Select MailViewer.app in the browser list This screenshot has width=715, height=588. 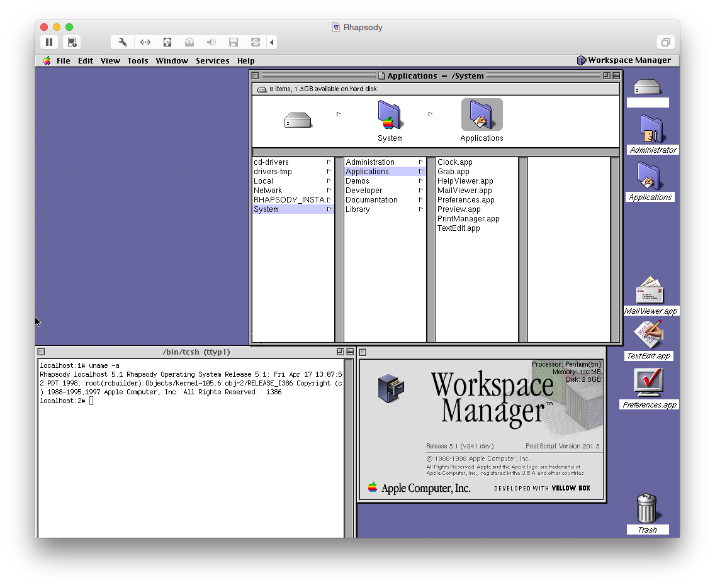pyautogui.click(x=476, y=191)
